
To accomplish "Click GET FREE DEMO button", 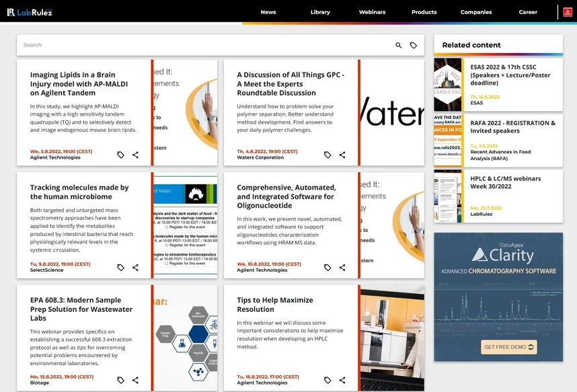I will coord(509,347).
